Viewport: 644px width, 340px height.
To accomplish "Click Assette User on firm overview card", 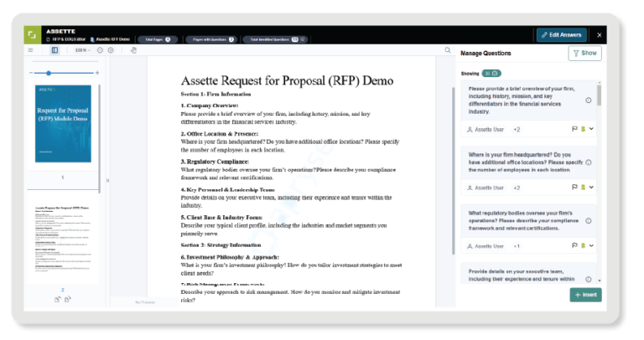I will coord(486,130).
